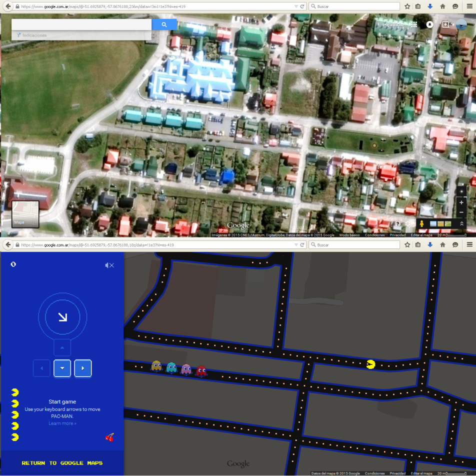Click Editar el mapa in Pac-Man footer
476x476 pixels.
click(x=421, y=473)
